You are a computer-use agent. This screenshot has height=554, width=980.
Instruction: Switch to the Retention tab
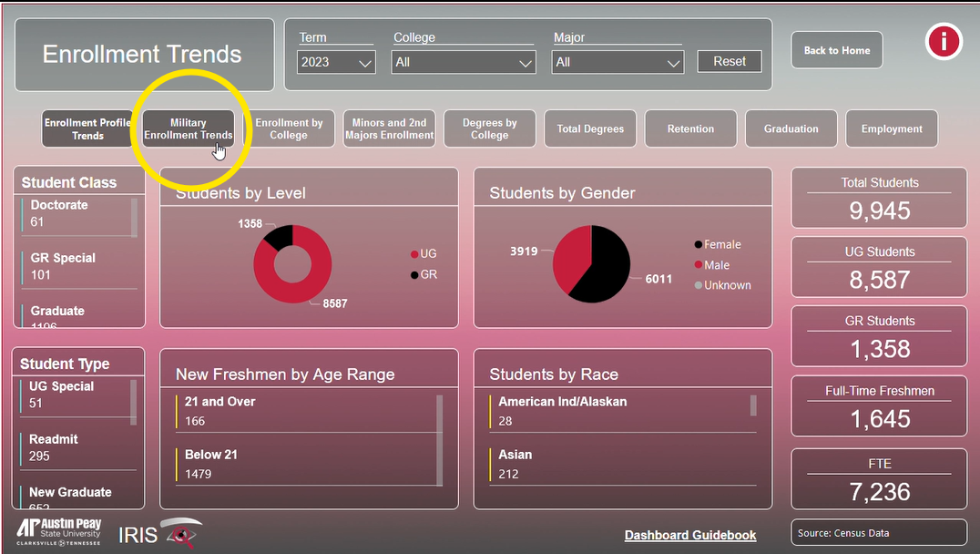pos(690,128)
